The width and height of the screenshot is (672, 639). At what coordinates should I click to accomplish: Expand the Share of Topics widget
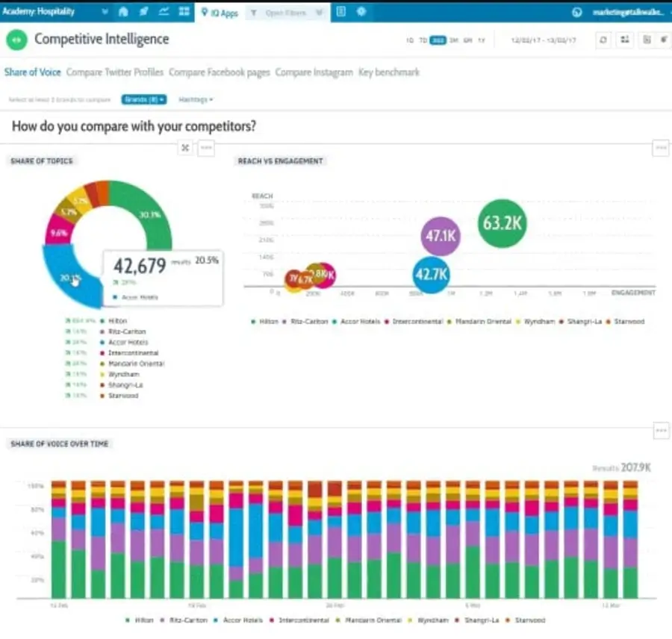(x=185, y=148)
